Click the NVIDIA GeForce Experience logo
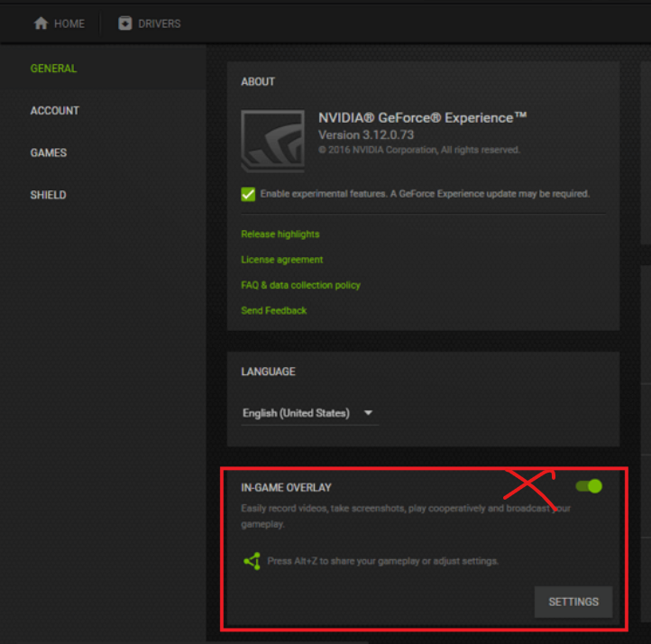Image resolution: width=651 pixels, height=644 pixels. click(273, 141)
